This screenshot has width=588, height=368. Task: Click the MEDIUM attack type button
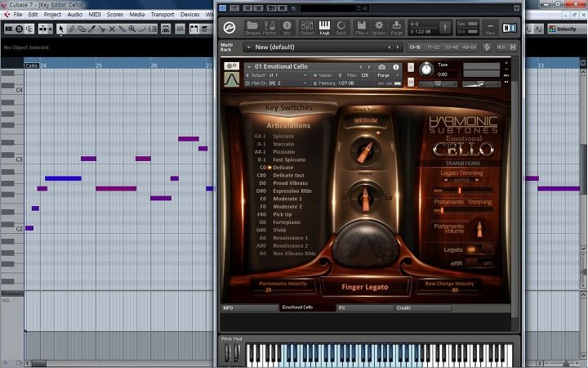click(x=366, y=121)
